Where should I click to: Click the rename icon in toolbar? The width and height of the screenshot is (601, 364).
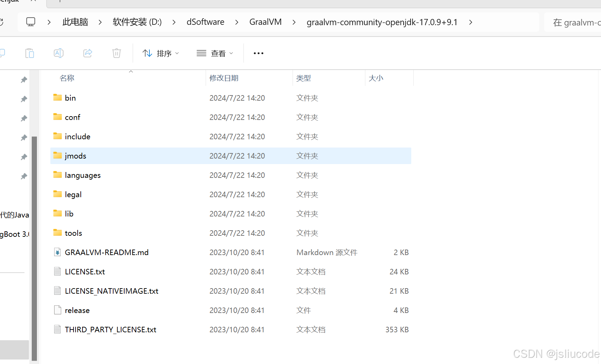pyautogui.click(x=59, y=53)
